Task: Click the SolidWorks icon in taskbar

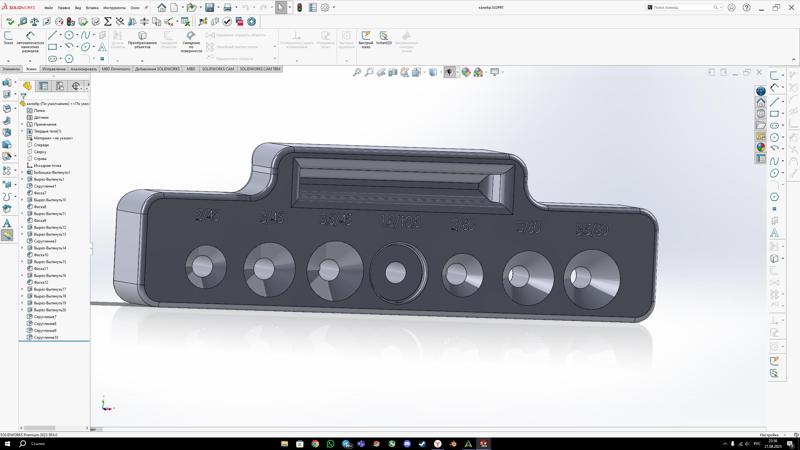Action: click(483, 444)
